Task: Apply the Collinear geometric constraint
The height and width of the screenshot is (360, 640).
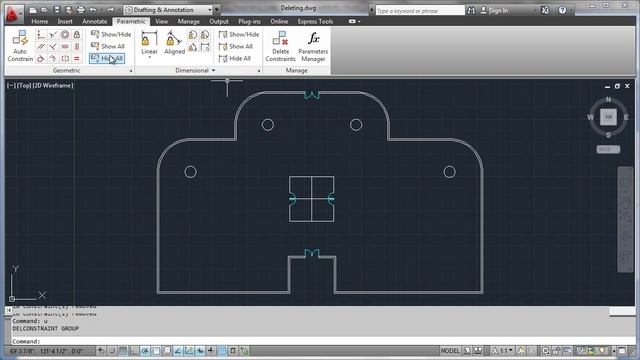Action: coord(53,35)
